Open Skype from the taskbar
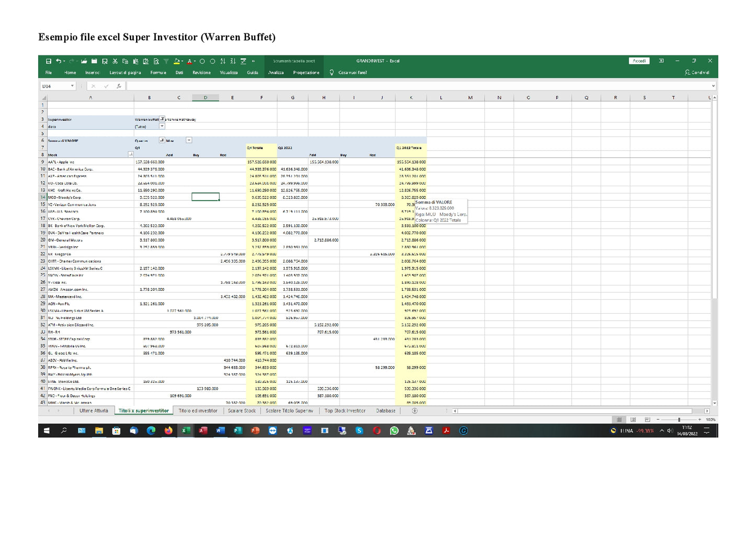Viewport: 756px width, 534px height. [x=359, y=430]
